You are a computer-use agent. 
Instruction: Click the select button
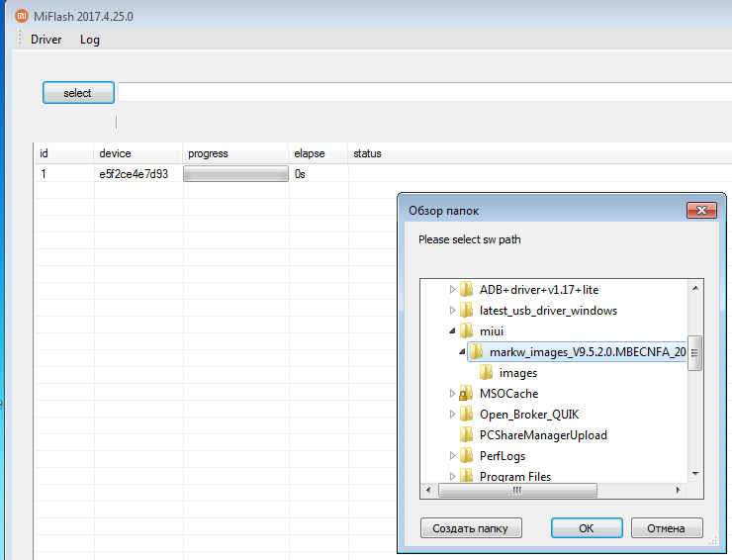[x=78, y=92]
